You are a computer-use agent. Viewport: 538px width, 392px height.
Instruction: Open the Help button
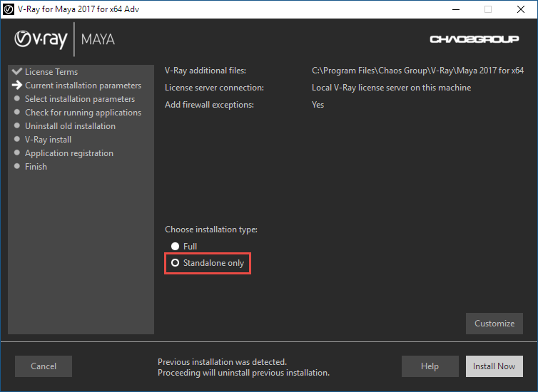[430, 366]
